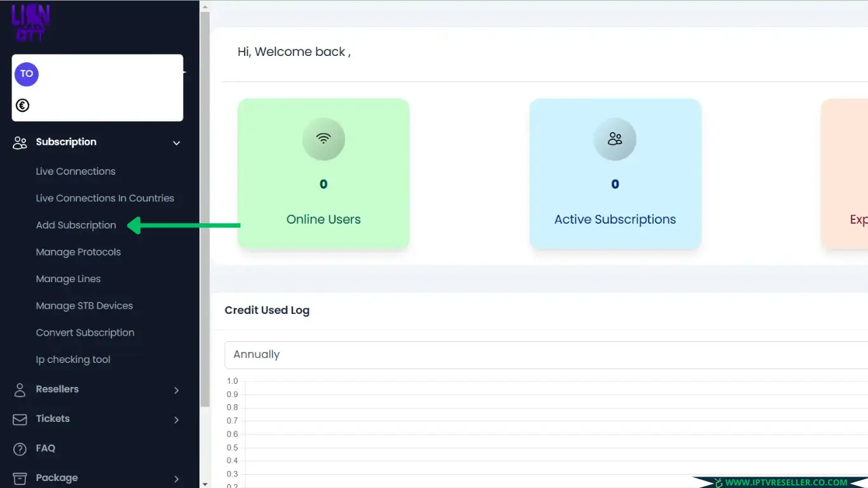This screenshot has height=488, width=868.
Task: Click the Subscription people icon
Action: (x=20, y=142)
